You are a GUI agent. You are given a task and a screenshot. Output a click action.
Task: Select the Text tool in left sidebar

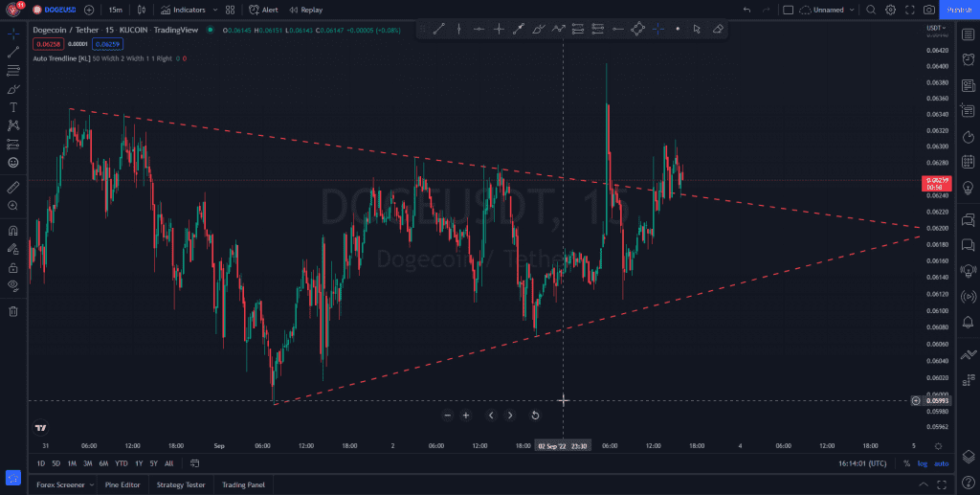13,107
